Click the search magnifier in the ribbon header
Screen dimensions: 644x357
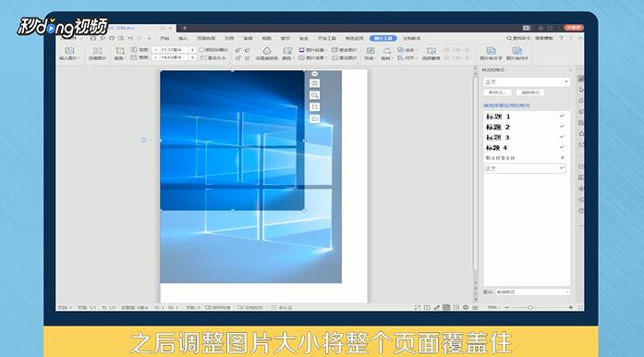509,38
